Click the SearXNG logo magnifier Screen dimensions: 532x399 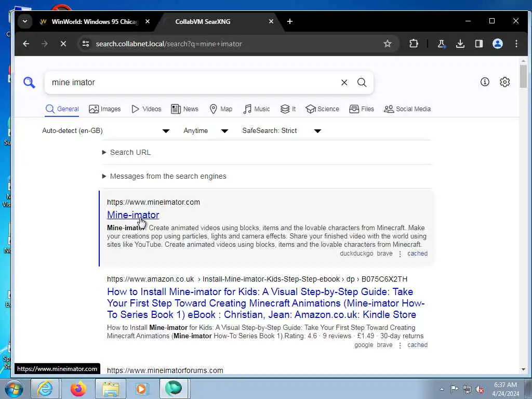click(x=29, y=83)
